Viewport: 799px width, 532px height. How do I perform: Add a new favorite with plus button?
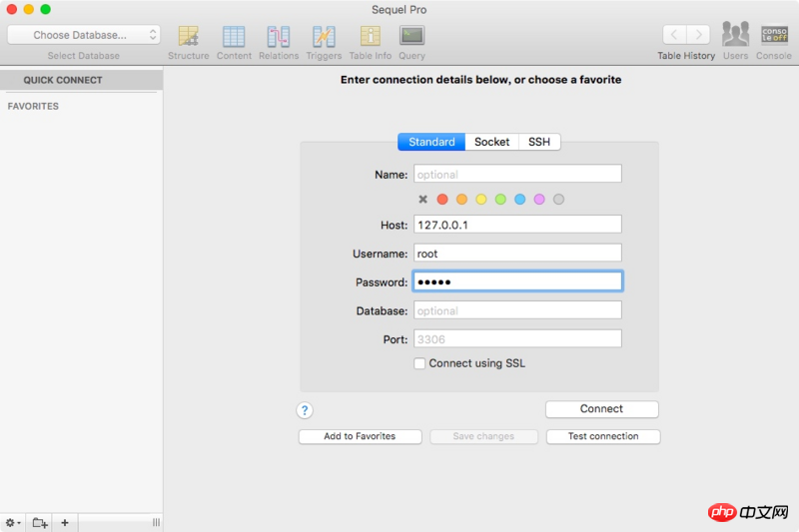coord(65,522)
